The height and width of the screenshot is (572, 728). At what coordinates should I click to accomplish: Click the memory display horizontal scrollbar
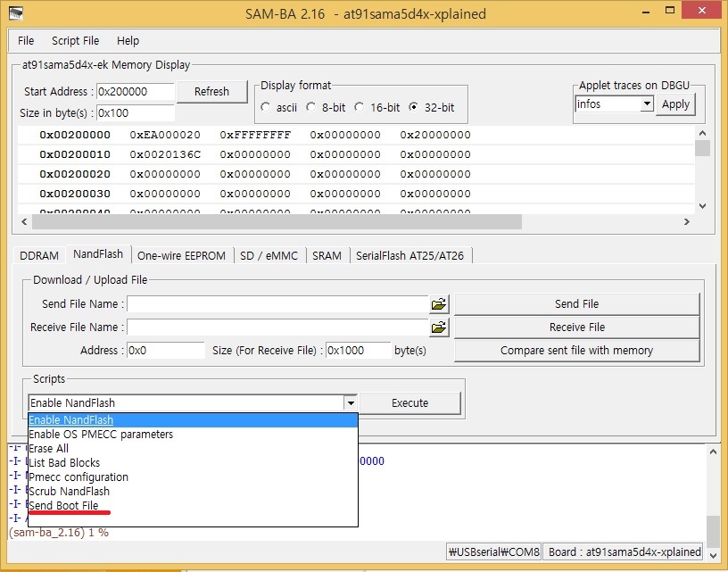[x=355, y=221]
